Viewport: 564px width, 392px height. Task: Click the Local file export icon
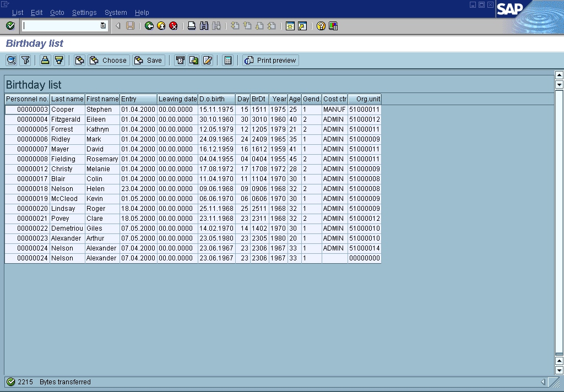194,61
